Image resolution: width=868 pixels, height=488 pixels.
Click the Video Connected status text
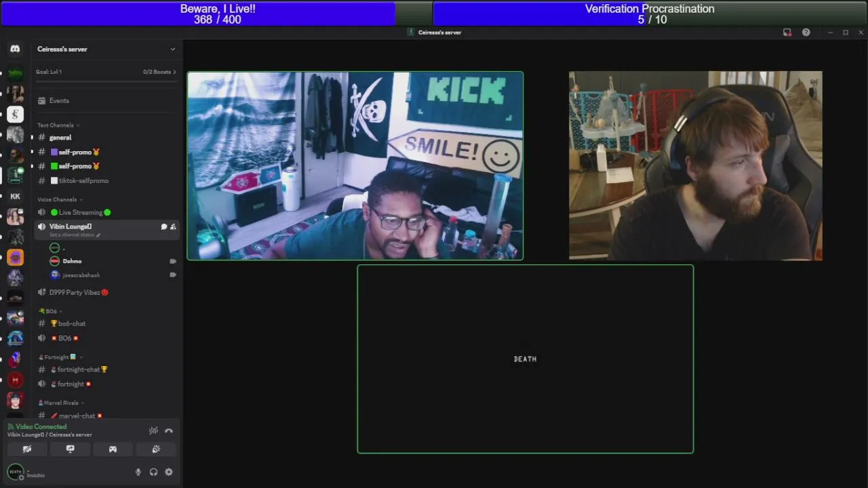pyautogui.click(x=41, y=427)
